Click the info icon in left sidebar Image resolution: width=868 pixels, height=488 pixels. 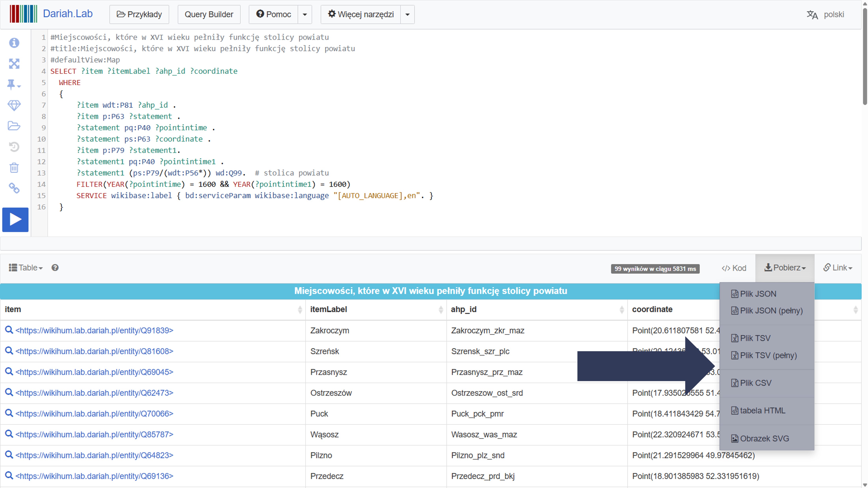[x=14, y=43]
